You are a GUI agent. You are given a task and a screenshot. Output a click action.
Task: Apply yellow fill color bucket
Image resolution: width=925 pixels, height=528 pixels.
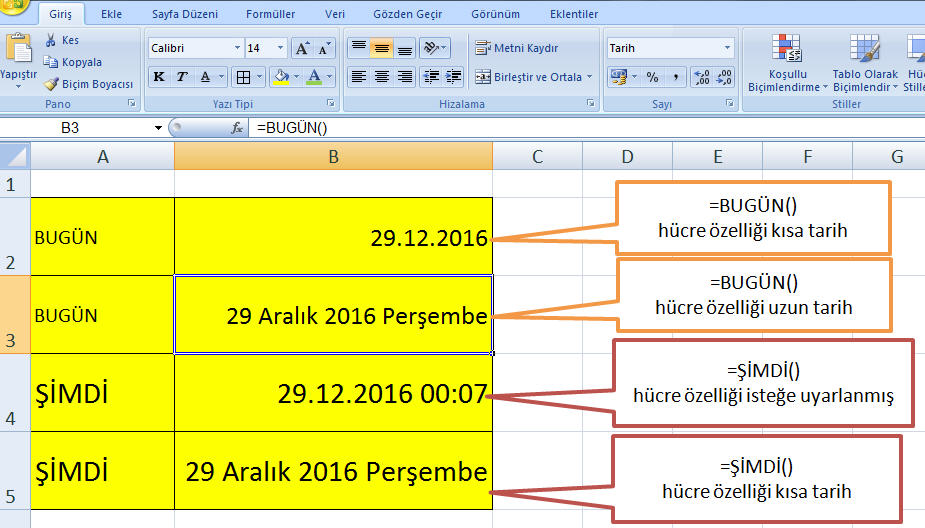(x=282, y=77)
